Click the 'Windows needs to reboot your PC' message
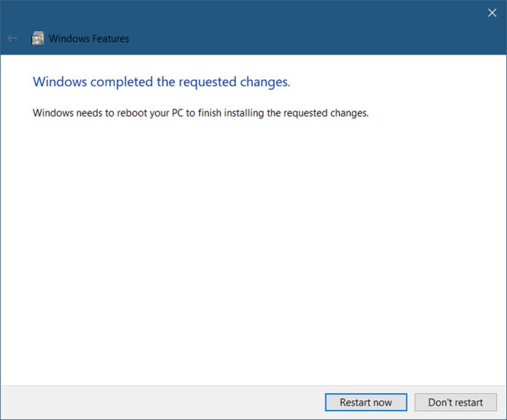Screen dimensions: 507x420 (200, 113)
